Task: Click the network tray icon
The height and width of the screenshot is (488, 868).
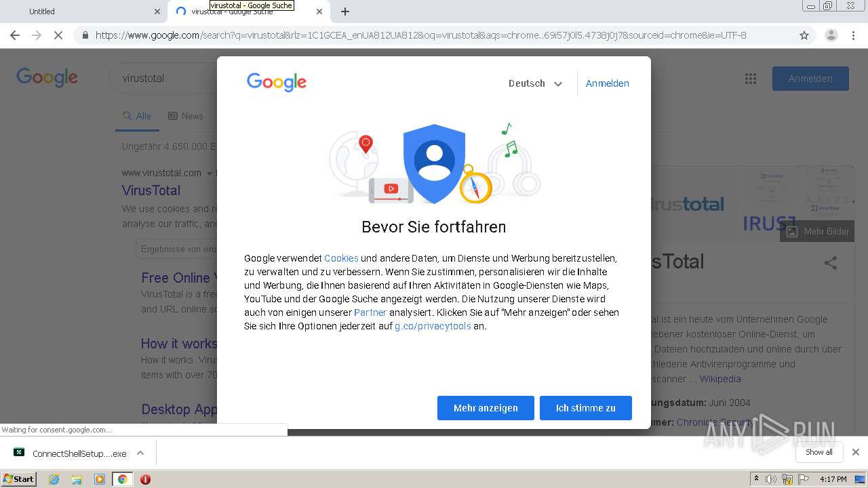Action: (x=787, y=479)
